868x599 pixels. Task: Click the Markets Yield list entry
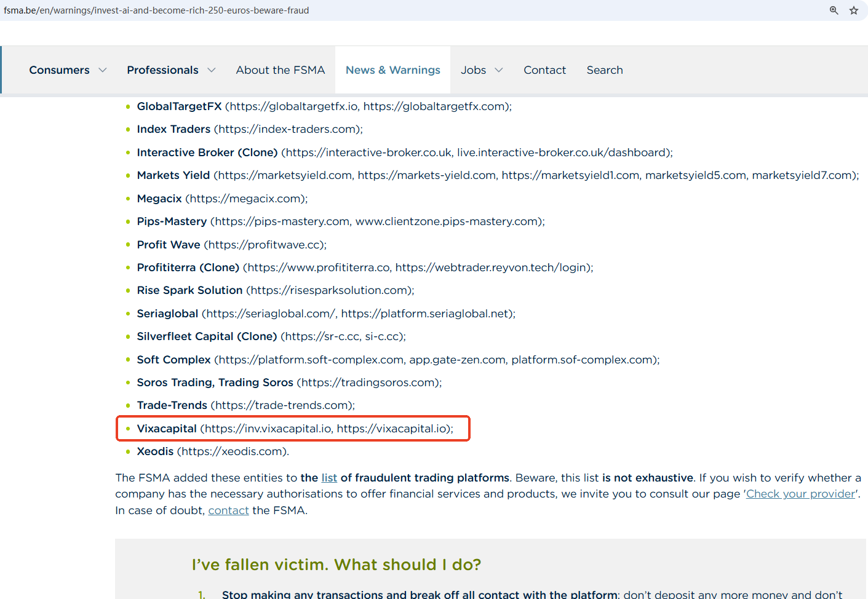coord(173,175)
